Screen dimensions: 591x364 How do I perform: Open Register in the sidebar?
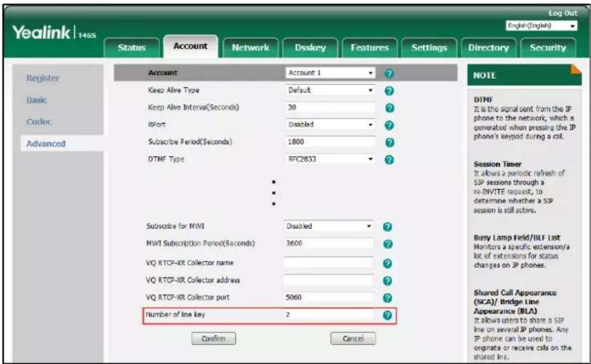[x=43, y=79]
